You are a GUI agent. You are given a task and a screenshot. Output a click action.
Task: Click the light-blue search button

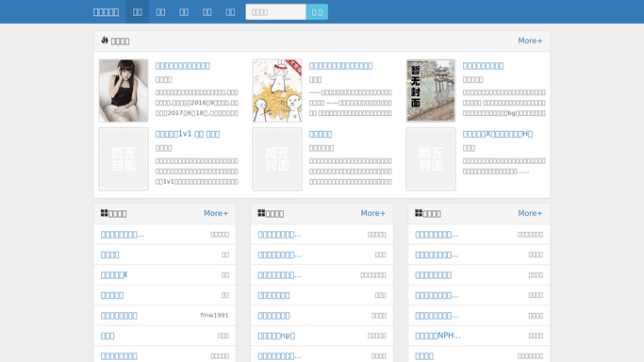(317, 12)
